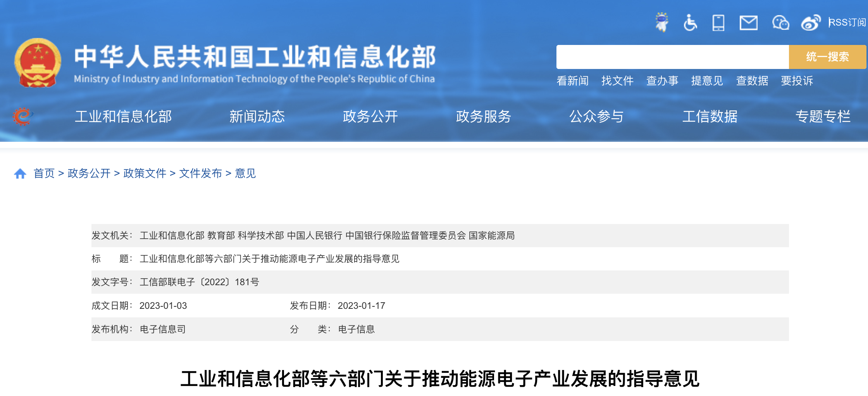Screen dimensions: 868x396
Task: Select 看新闻 quick link
Action: coord(573,81)
